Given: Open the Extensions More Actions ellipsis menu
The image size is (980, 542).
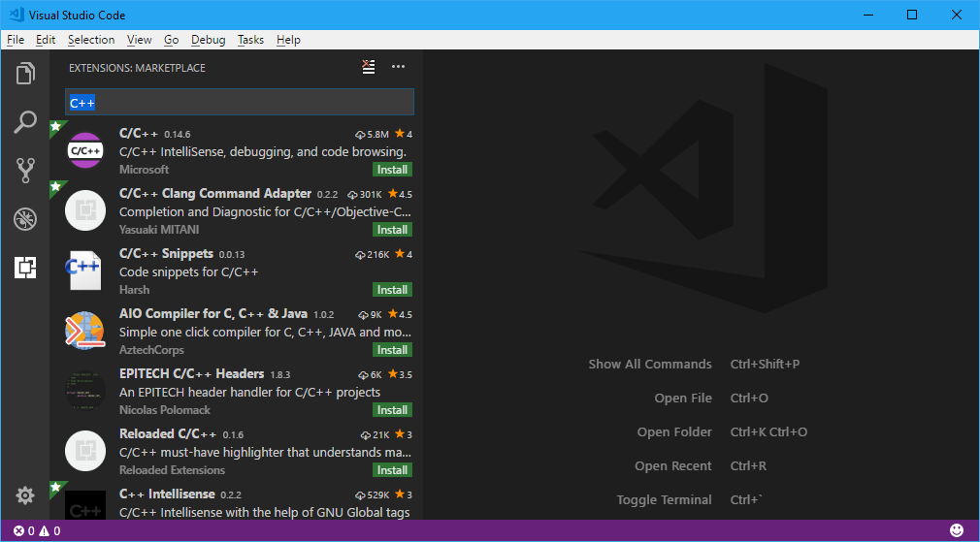Looking at the screenshot, I should coord(398,67).
